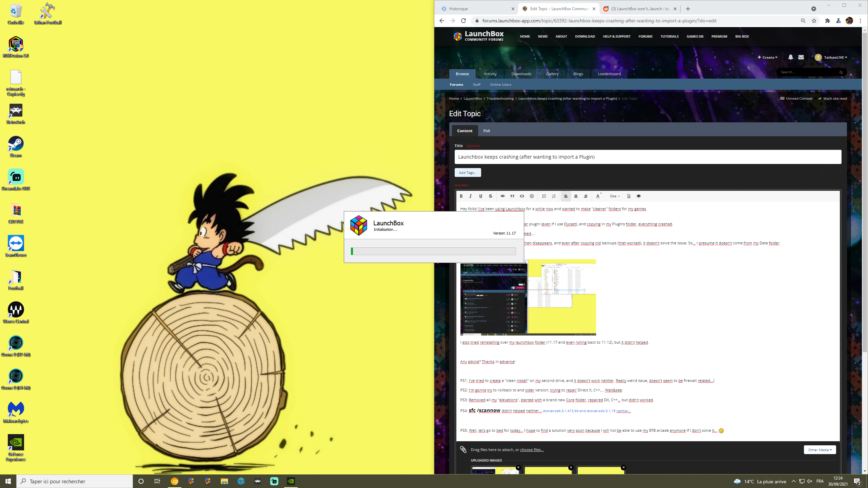This screenshot has width=868, height=488.
Task: Open the emoji picker in the editor
Action: click(x=532, y=196)
